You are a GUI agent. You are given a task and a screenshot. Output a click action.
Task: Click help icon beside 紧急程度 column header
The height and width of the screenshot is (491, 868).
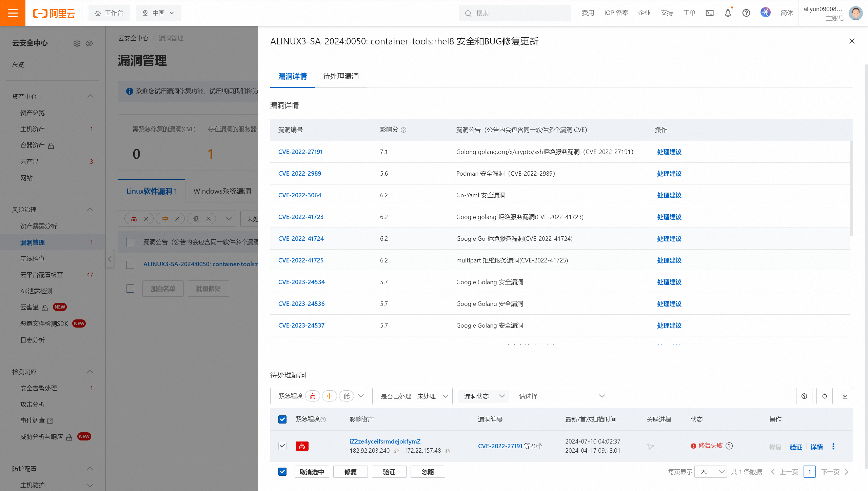click(323, 419)
